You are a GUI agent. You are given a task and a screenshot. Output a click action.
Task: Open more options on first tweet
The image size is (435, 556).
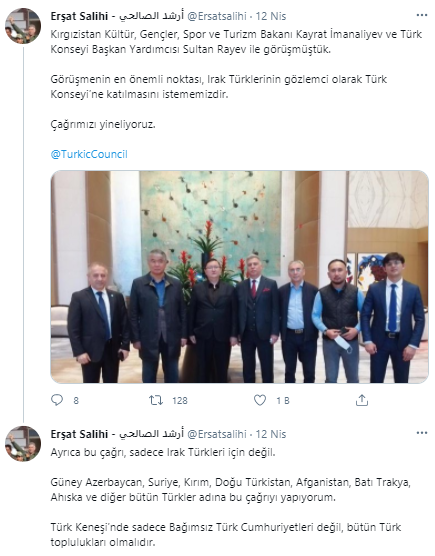pyautogui.click(x=422, y=15)
